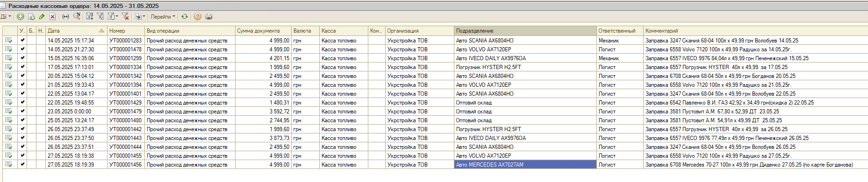The height and width of the screenshot is (182, 868).
Task: Click the green pencil Edit icon
Action: (x=42, y=17)
